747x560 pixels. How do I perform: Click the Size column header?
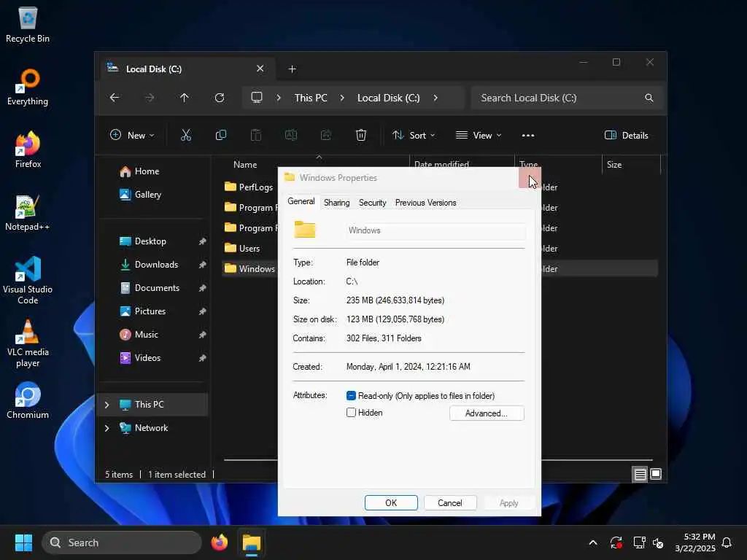[614, 165]
